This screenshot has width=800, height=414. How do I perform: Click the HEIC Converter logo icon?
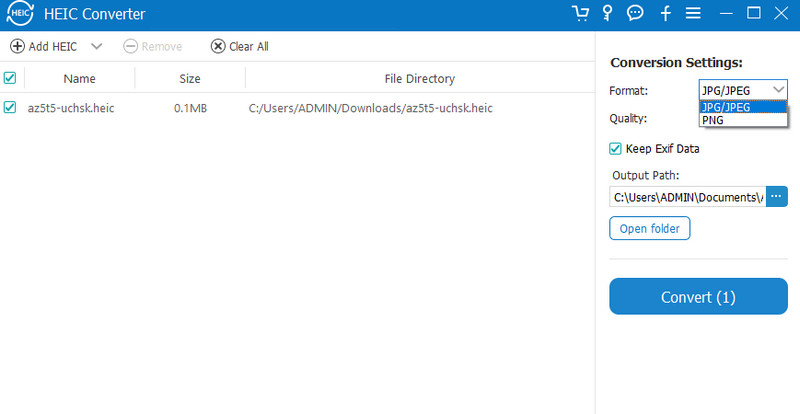pos(20,13)
